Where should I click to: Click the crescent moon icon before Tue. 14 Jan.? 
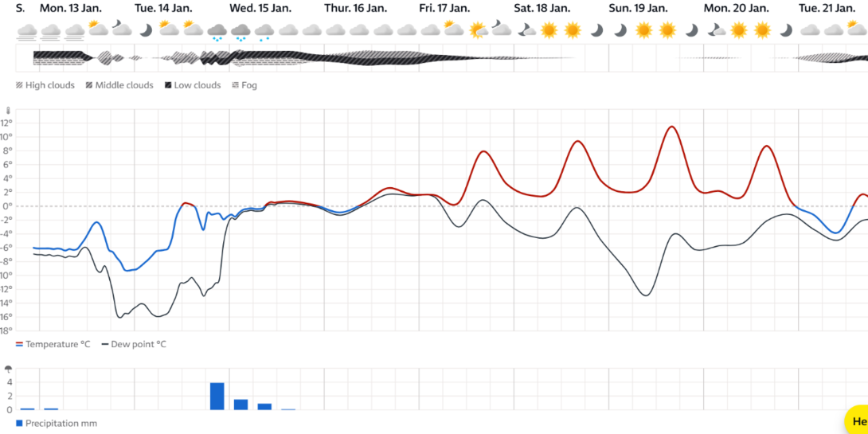tap(146, 30)
